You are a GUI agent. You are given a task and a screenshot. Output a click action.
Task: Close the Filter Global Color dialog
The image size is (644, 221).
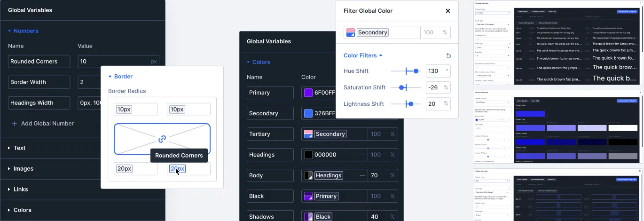pyautogui.click(x=448, y=11)
